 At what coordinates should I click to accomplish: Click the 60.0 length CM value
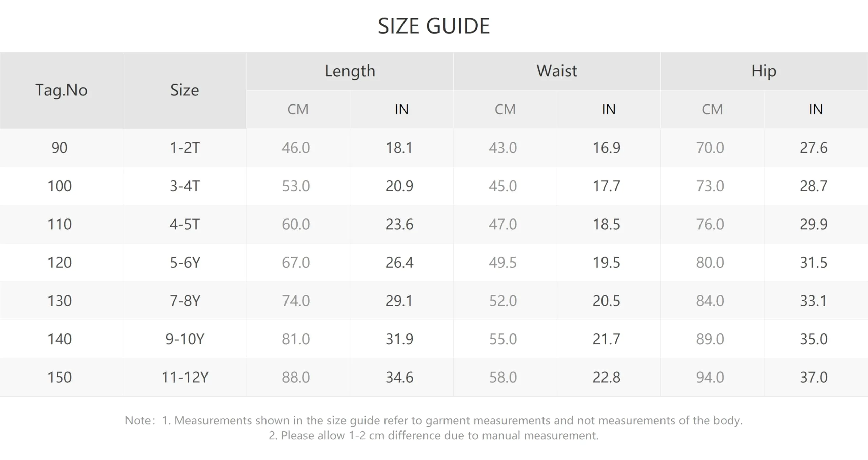[296, 224]
